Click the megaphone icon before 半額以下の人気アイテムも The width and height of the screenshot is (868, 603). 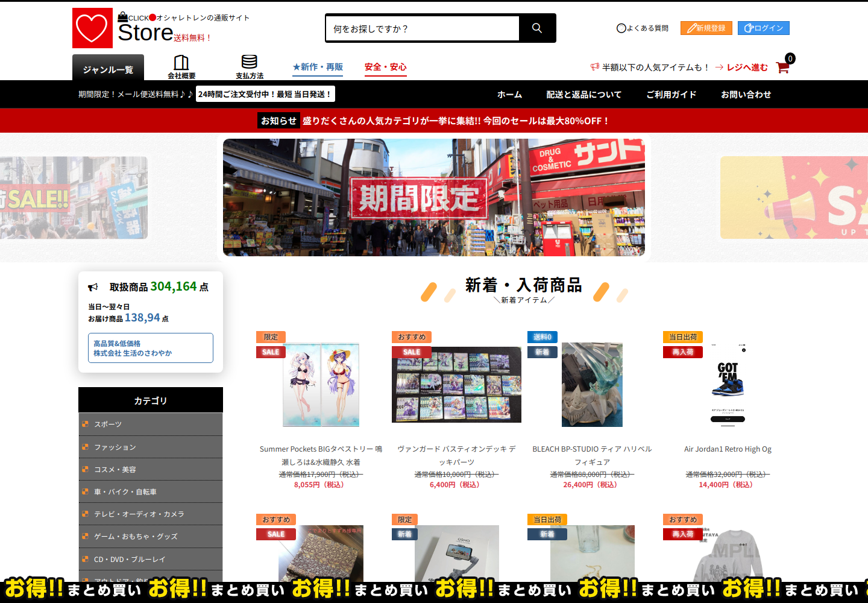(x=595, y=67)
